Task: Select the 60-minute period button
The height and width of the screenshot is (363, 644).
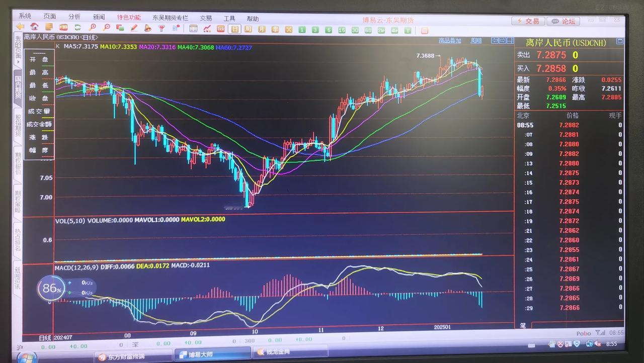Action: tap(368, 31)
